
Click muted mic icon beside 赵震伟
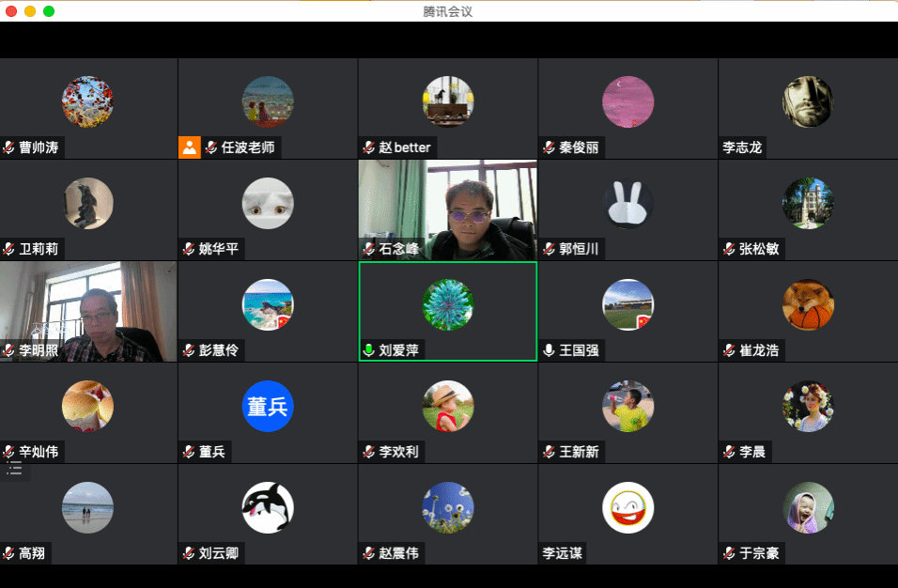(369, 553)
